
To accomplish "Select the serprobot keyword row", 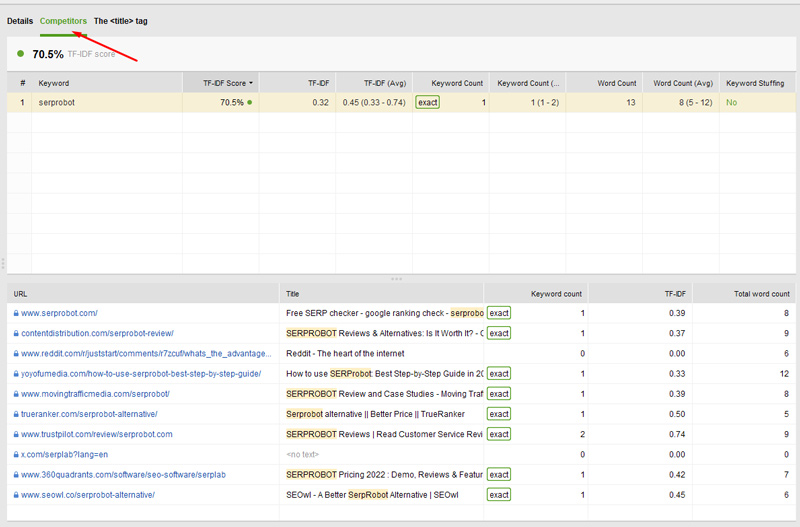I will [x=401, y=103].
